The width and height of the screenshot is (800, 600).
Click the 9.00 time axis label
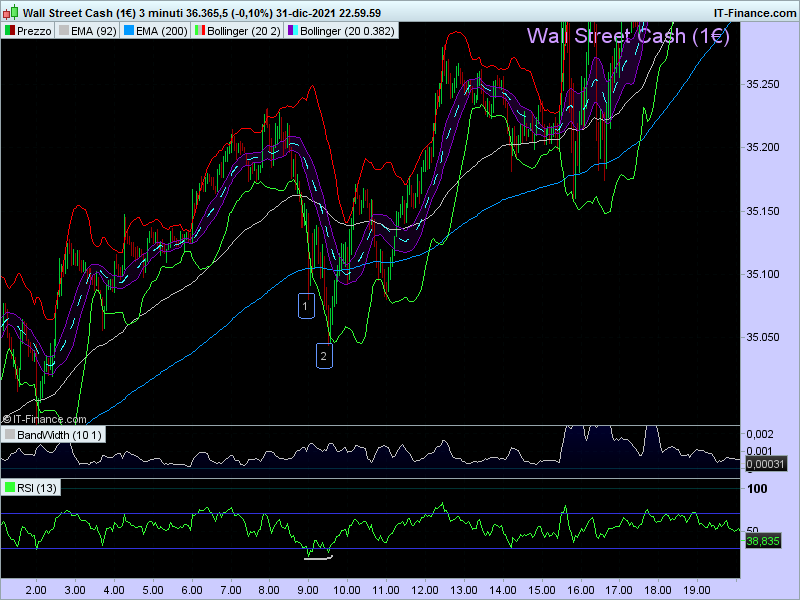point(308,590)
